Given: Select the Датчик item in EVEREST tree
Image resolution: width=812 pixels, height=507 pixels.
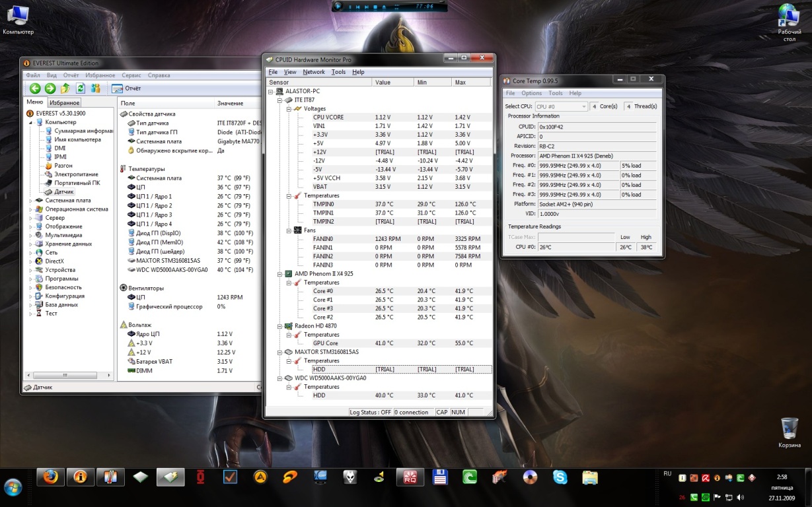Looking at the screenshot, I should click(x=59, y=191).
